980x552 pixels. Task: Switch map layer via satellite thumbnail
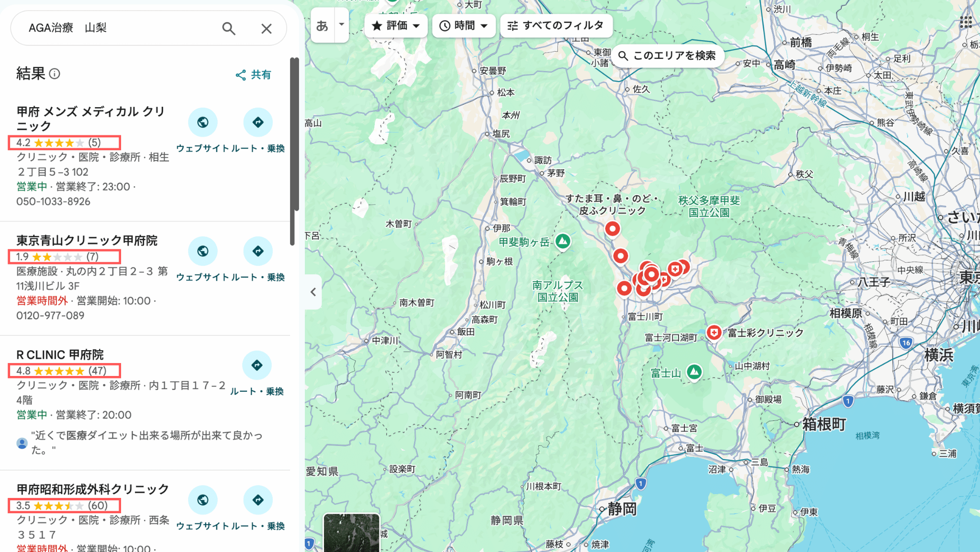click(x=352, y=533)
